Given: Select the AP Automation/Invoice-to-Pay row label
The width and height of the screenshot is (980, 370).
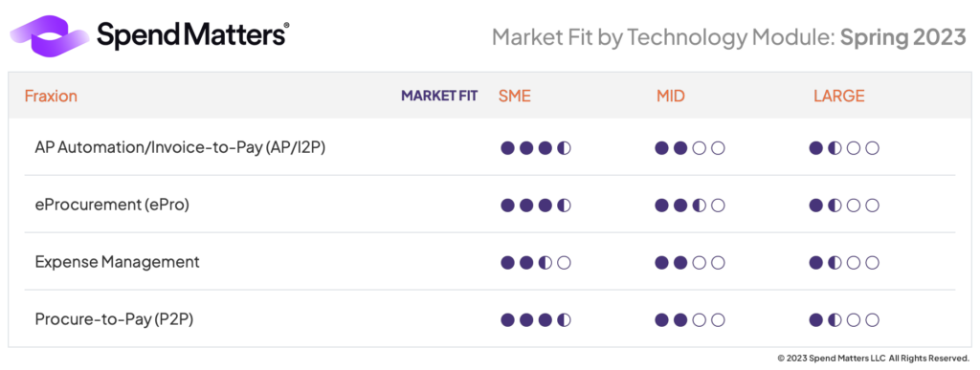Looking at the screenshot, I should coord(180,148).
